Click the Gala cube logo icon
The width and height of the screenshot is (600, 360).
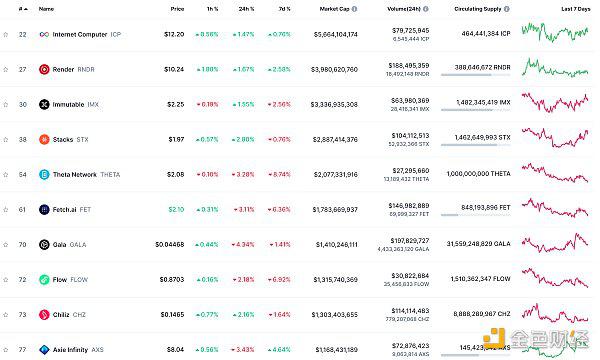coord(44,244)
